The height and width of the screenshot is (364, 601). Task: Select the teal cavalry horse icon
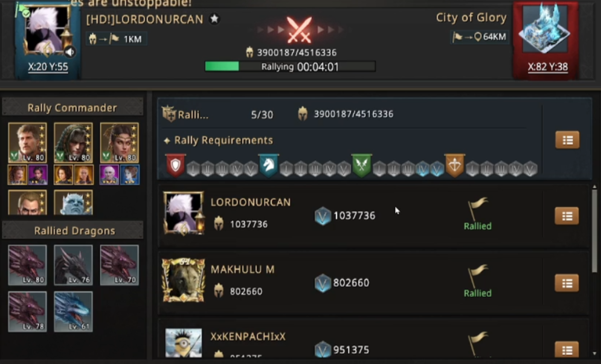[x=268, y=165]
